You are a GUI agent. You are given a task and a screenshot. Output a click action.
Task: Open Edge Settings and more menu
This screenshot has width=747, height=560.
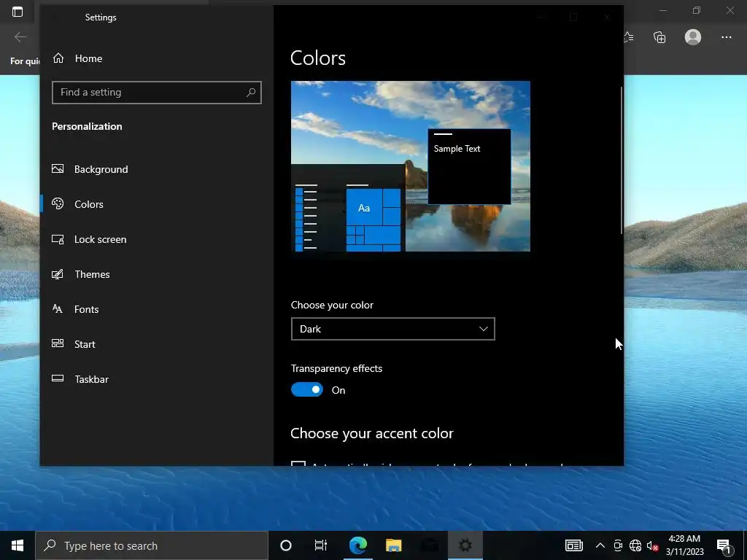[x=726, y=37]
